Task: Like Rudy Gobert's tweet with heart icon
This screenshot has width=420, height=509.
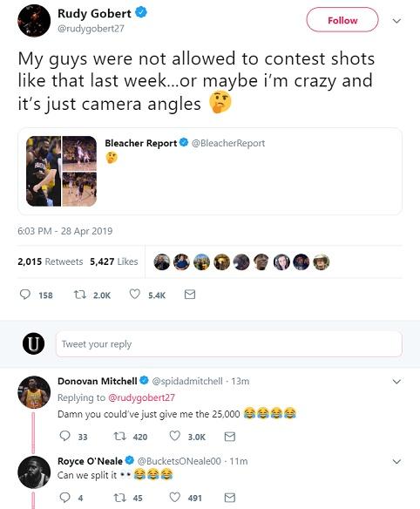Action: 135,294
